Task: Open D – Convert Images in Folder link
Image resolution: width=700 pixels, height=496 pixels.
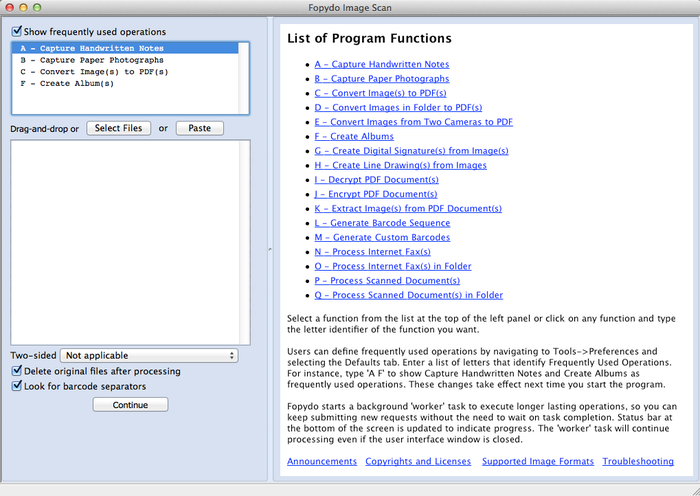Action: point(398,108)
